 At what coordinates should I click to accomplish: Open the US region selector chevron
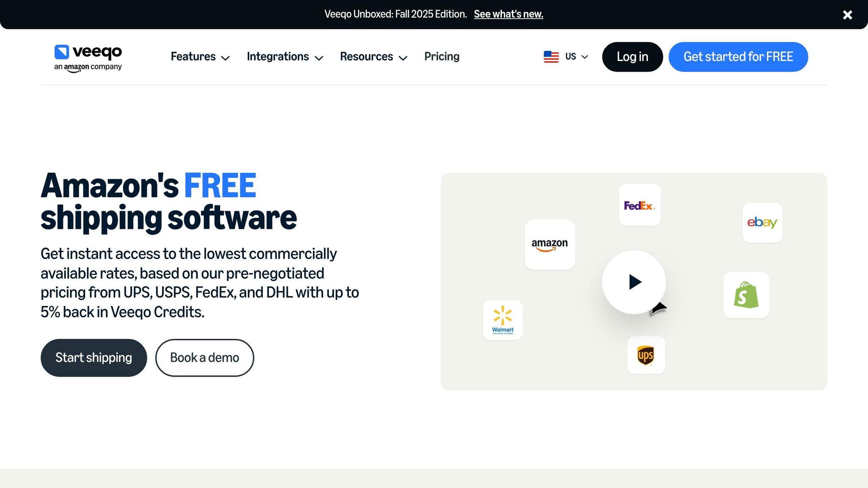coord(585,57)
